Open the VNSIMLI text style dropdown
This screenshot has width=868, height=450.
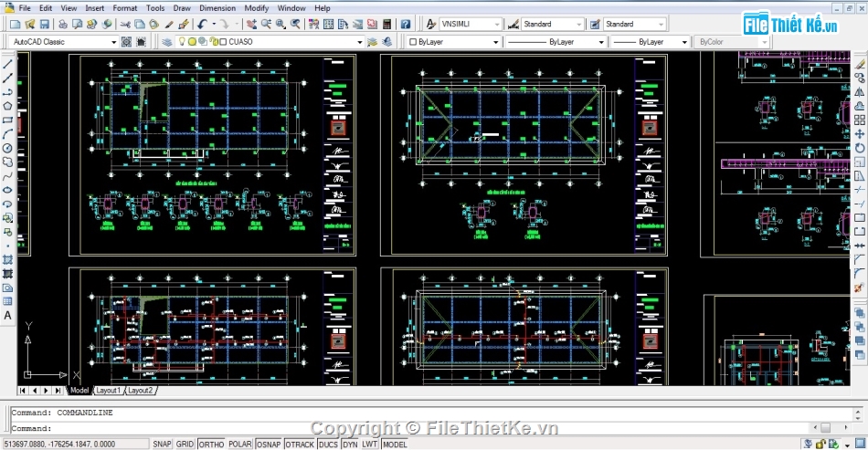pos(471,25)
